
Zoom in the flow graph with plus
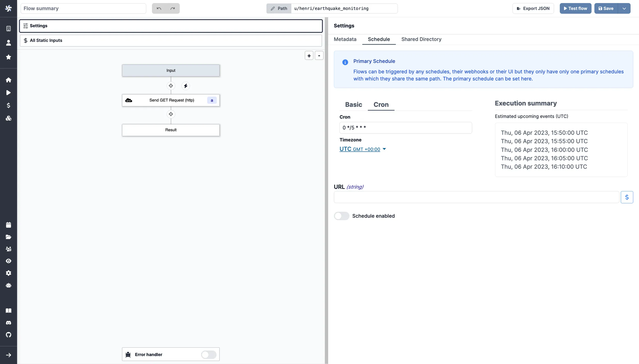[x=309, y=56]
